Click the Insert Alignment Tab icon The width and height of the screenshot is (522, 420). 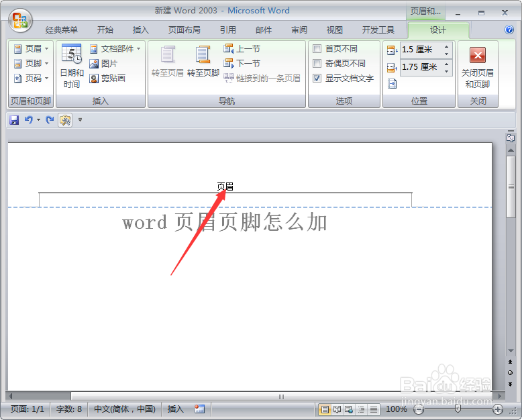tap(392, 84)
